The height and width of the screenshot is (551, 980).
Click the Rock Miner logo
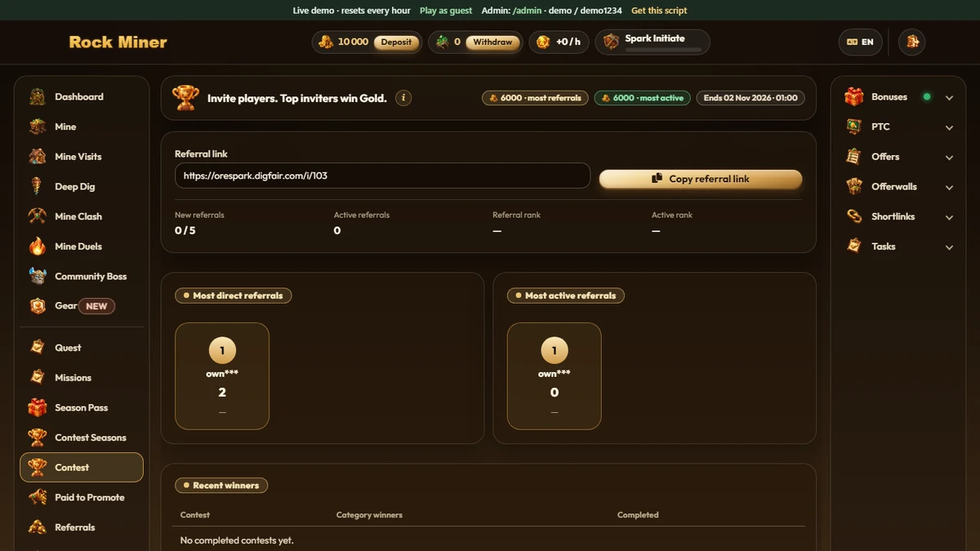(118, 42)
